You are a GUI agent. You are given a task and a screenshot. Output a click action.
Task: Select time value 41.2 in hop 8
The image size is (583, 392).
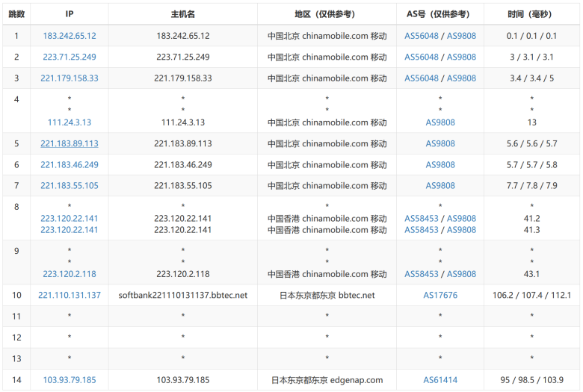click(531, 219)
